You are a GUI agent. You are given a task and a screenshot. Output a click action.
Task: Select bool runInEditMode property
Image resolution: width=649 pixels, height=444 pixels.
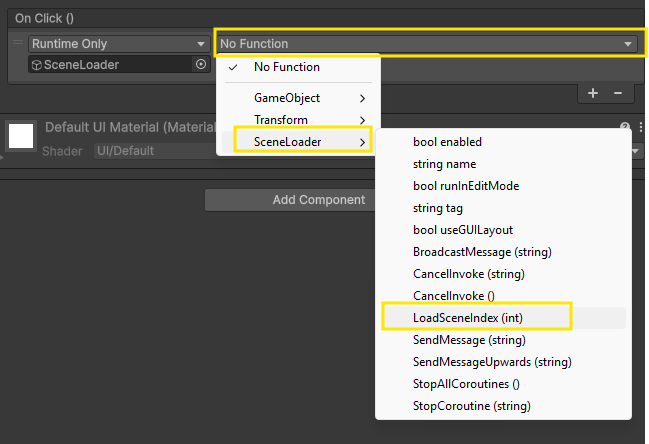503,186
